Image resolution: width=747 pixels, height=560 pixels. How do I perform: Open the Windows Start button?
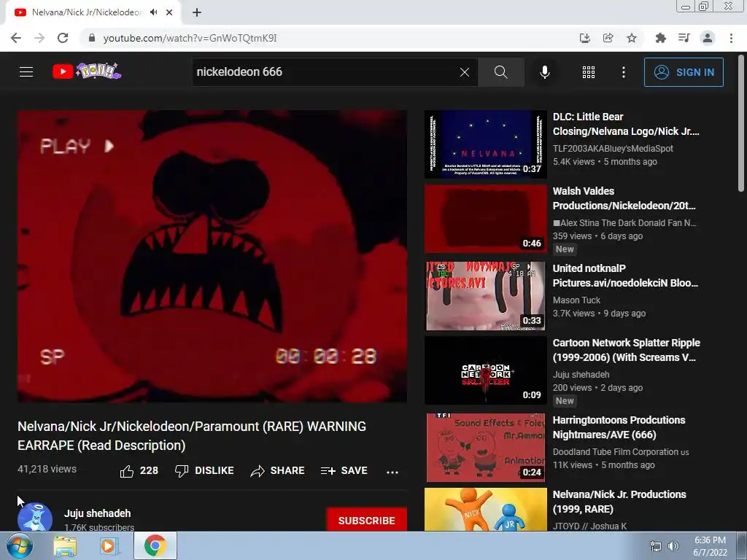tap(20, 545)
